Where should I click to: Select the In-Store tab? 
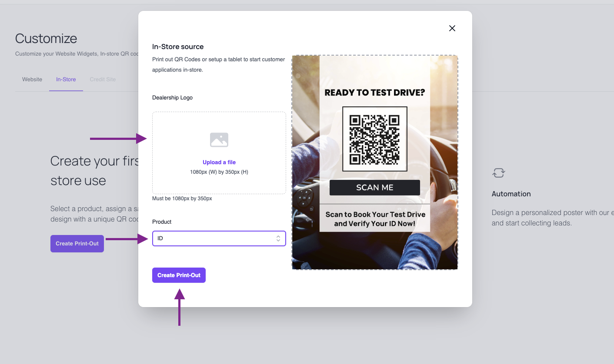(66, 79)
